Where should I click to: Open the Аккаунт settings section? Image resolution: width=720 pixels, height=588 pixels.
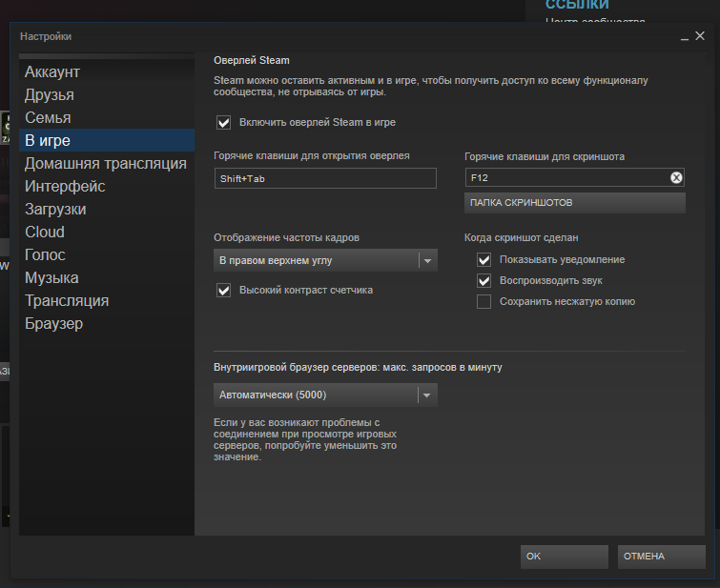point(107,72)
